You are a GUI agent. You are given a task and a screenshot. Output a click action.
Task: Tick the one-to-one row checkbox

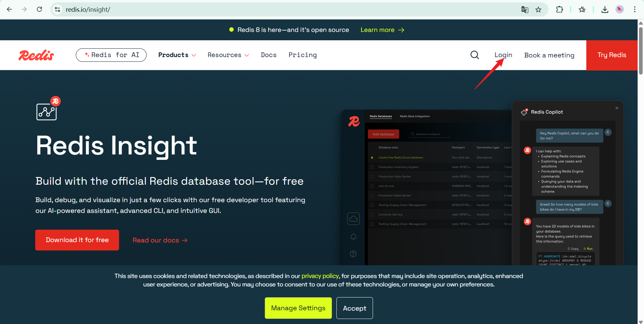tap(372, 186)
